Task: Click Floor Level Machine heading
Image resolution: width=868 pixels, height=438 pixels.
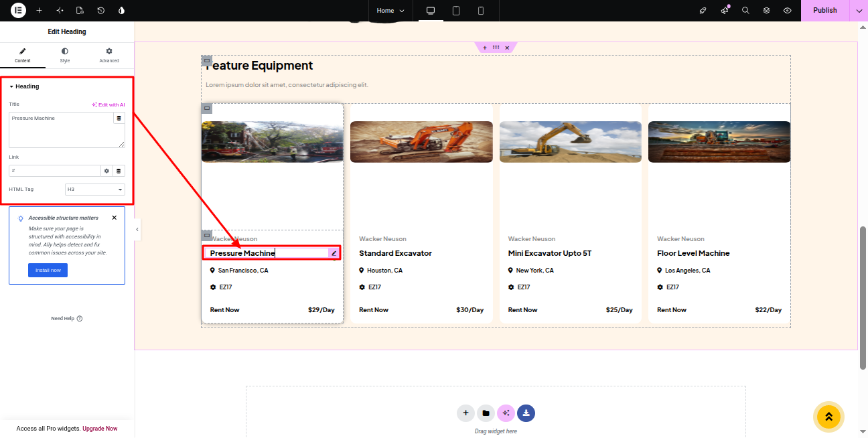Action: 693,253
